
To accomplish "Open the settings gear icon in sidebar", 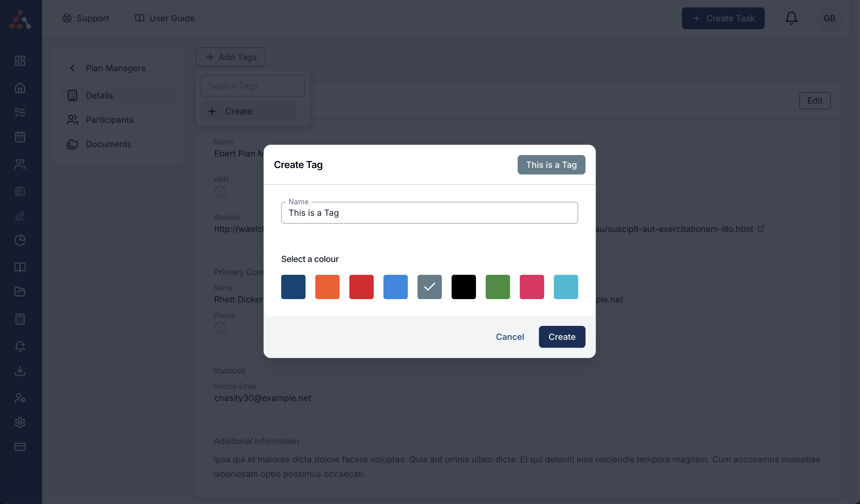I will pos(20,423).
